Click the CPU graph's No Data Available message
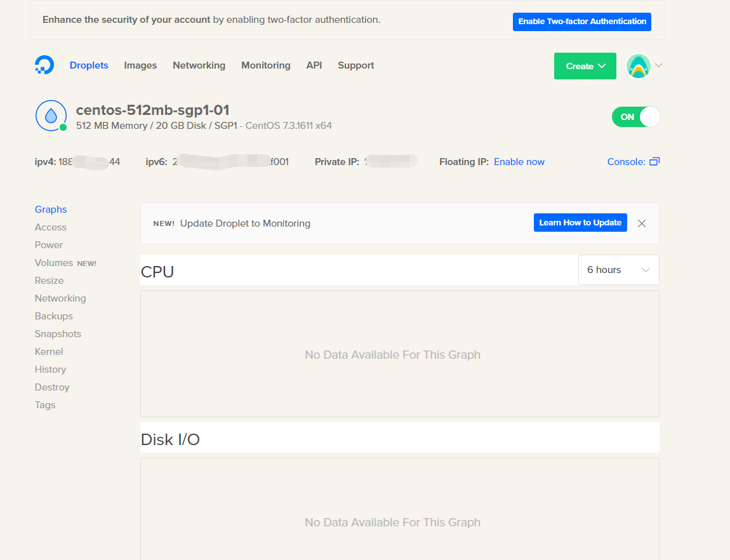The width and height of the screenshot is (730, 560). [392, 355]
